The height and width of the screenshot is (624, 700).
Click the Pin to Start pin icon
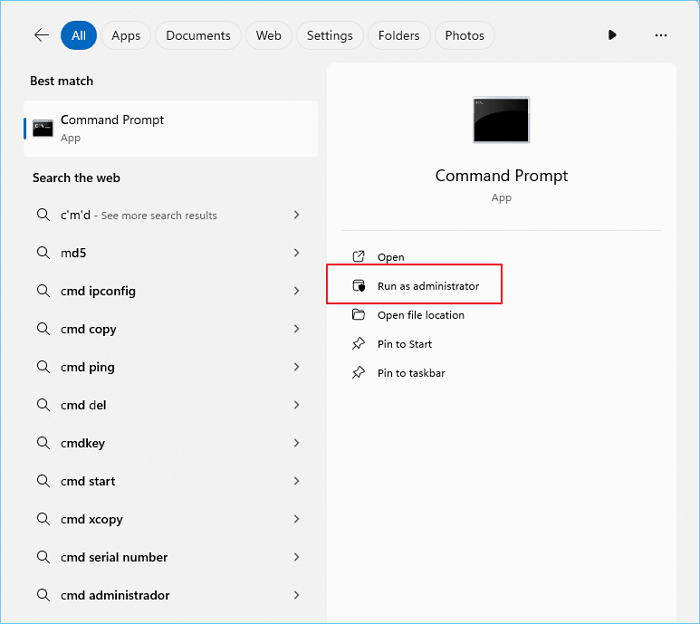pos(359,344)
